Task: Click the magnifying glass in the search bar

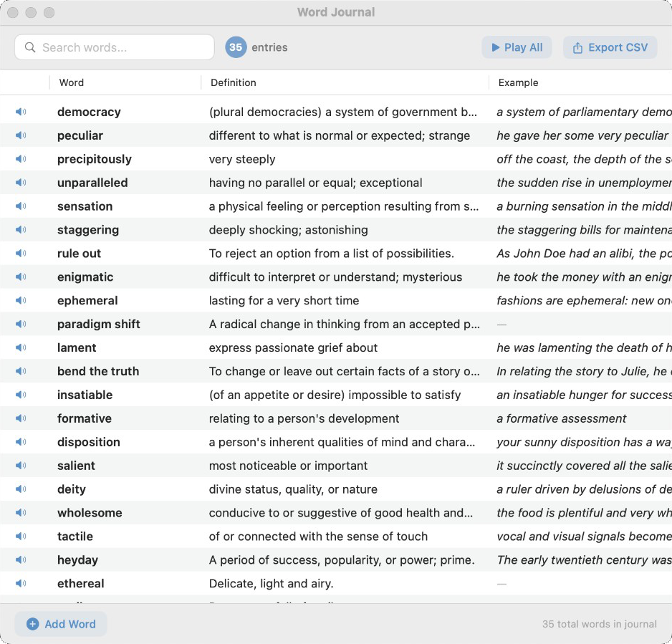Action: pyautogui.click(x=29, y=47)
